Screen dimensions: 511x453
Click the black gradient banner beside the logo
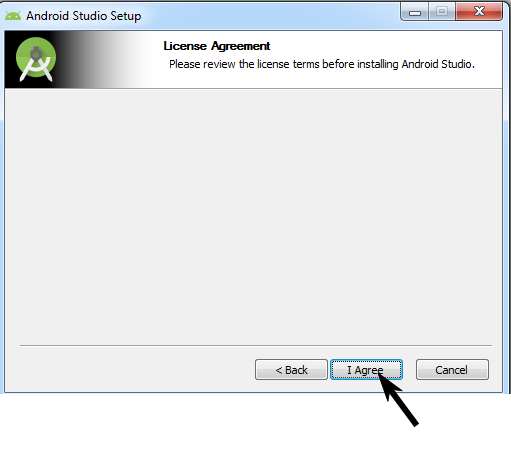click(100, 59)
